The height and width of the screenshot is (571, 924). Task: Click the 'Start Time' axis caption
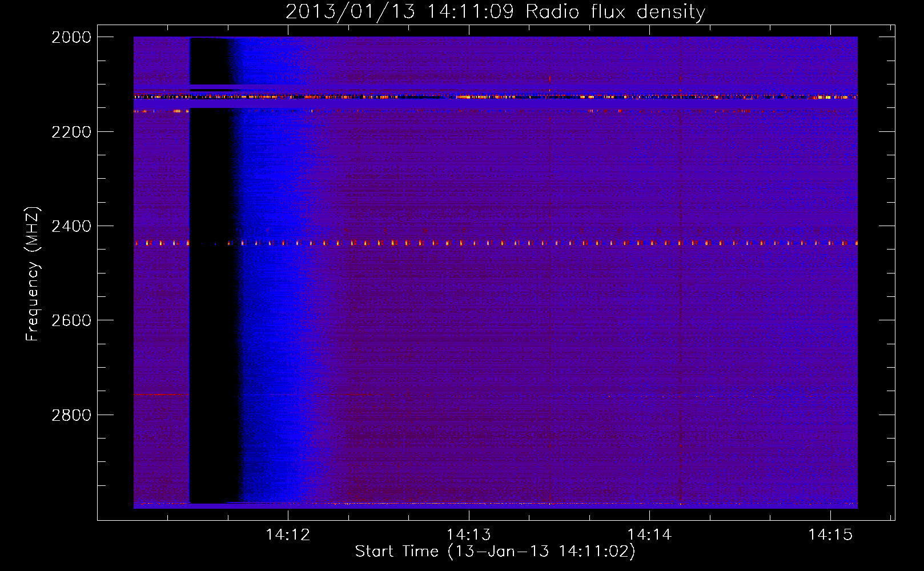point(397,552)
